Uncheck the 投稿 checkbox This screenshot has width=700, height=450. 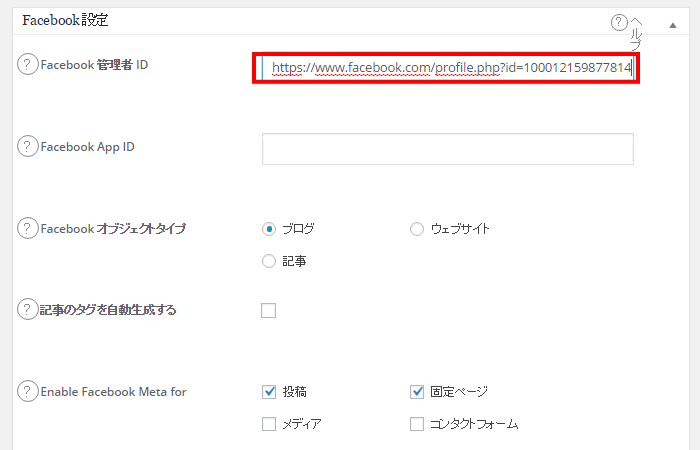(x=269, y=392)
